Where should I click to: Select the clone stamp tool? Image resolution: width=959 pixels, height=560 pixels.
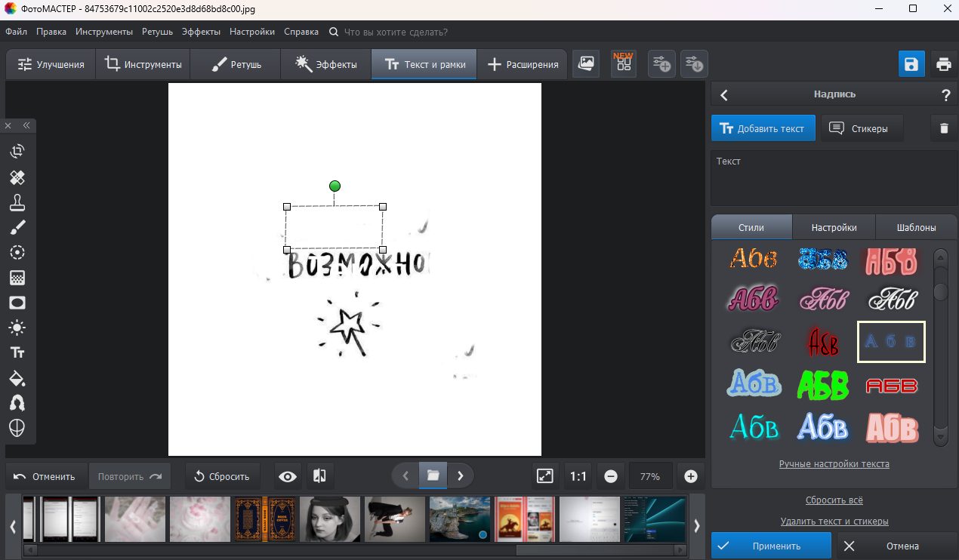pyautogui.click(x=17, y=202)
